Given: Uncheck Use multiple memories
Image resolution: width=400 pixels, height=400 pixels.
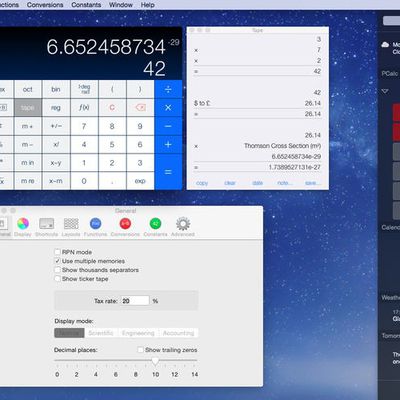Looking at the screenshot, I should coord(57,261).
